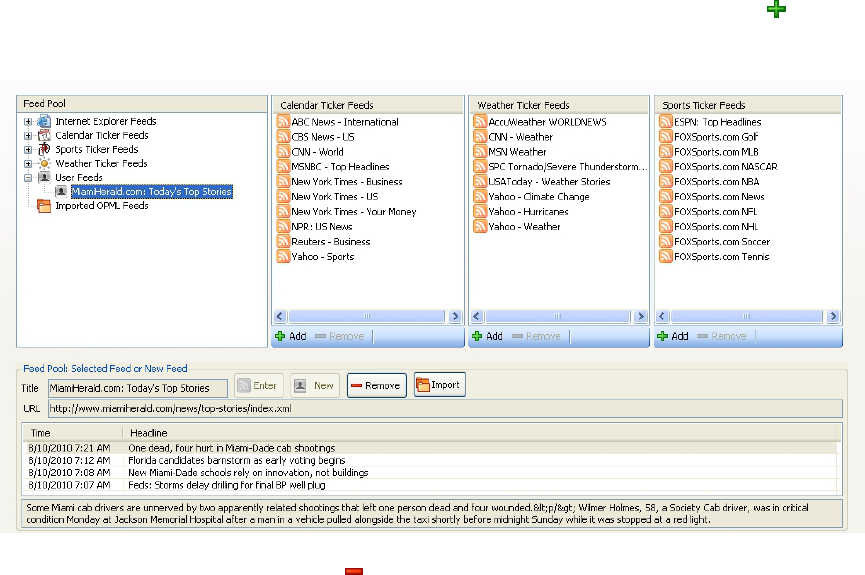
Task: Import feeds with the Import button
Action: [x=440, y=385]
